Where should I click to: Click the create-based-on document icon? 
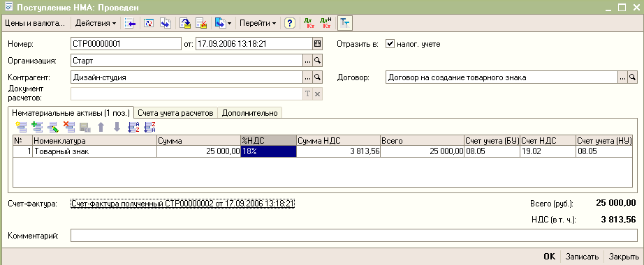(x=220, y=24)
